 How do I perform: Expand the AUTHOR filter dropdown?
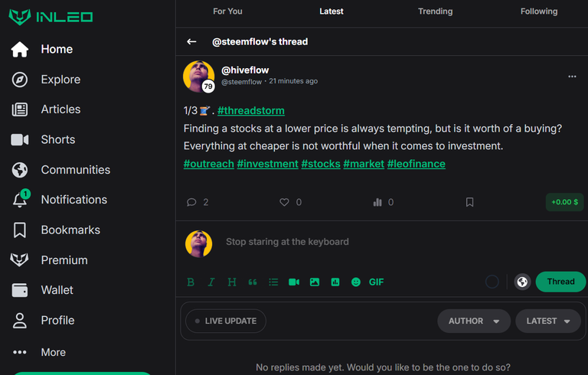point(474,321)
